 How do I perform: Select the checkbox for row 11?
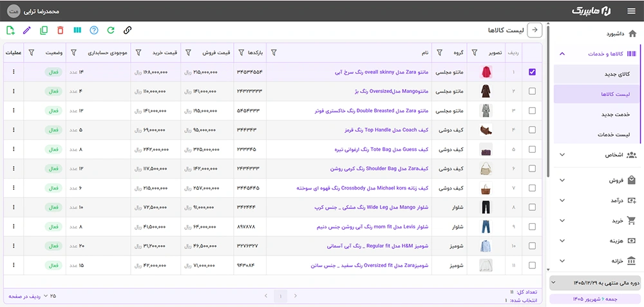pyautogui.click(x=533, y=265)
